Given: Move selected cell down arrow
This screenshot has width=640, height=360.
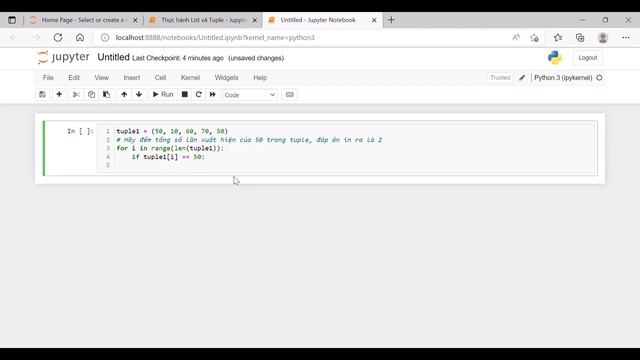Looking at the screenshot, I should coord(139,94).
